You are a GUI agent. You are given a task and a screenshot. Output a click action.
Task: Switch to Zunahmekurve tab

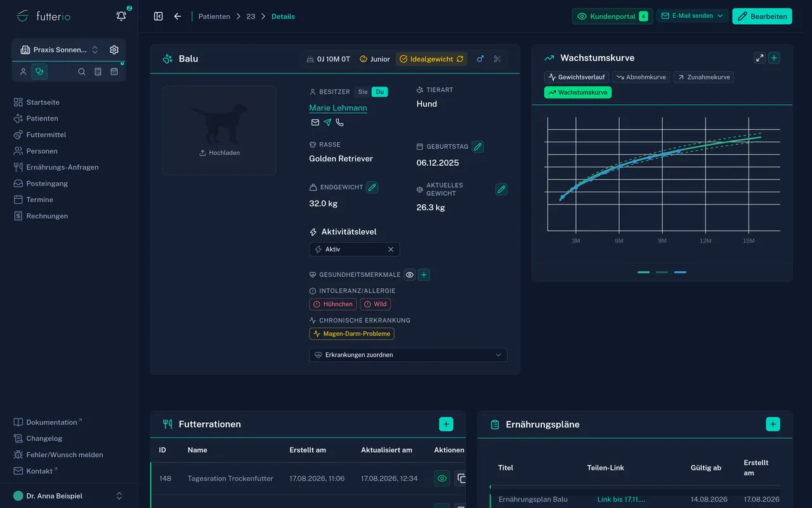[x=704, y=77]
